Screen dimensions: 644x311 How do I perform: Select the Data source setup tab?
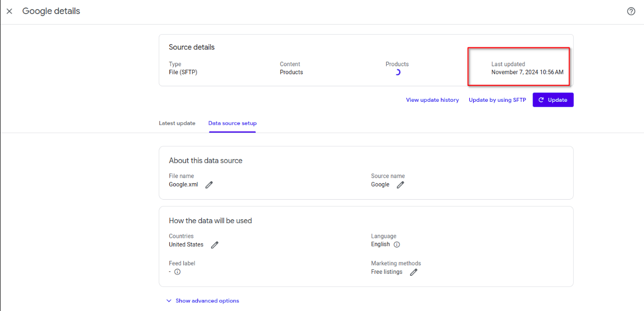pyautogui.click(x=233, y=123)
